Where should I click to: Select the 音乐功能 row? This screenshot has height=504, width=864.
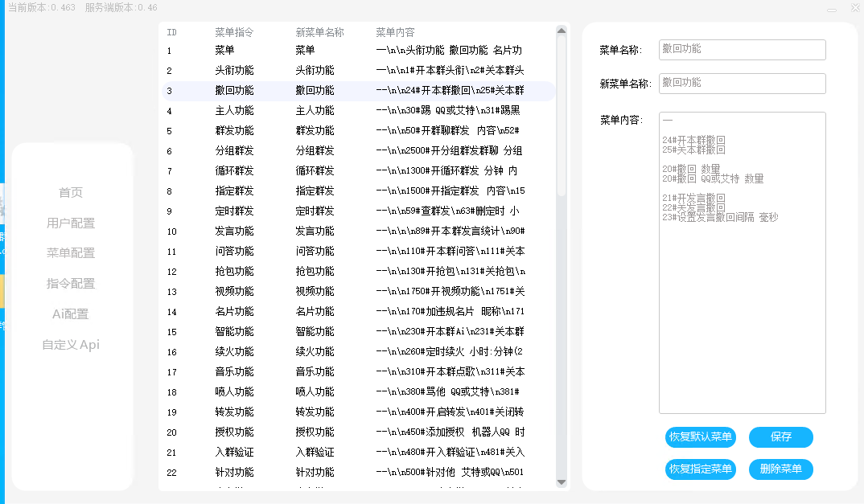click(x=358, y=372)
